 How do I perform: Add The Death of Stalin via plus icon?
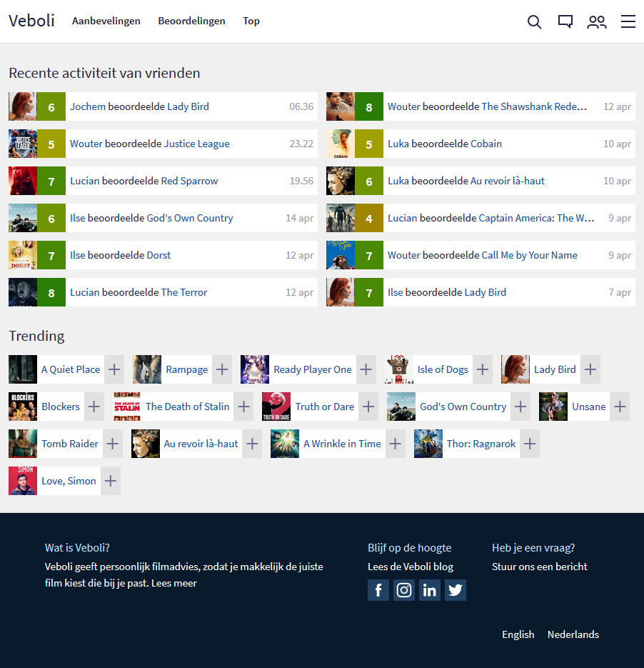(x=243, y=407)
